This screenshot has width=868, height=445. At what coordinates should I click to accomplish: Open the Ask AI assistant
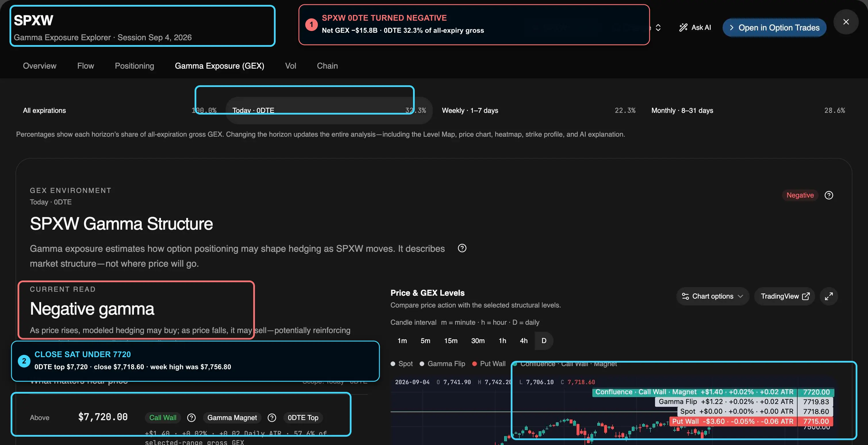(695, 28)
